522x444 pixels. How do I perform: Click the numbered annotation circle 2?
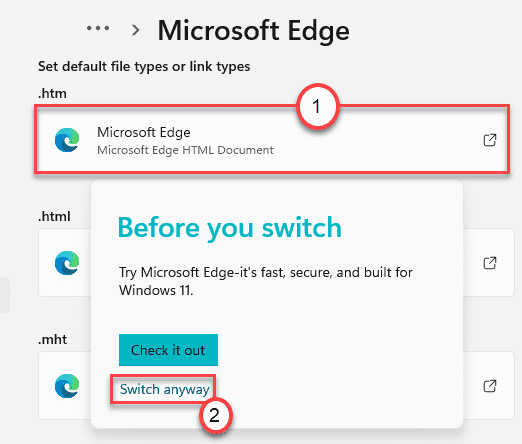215,415
